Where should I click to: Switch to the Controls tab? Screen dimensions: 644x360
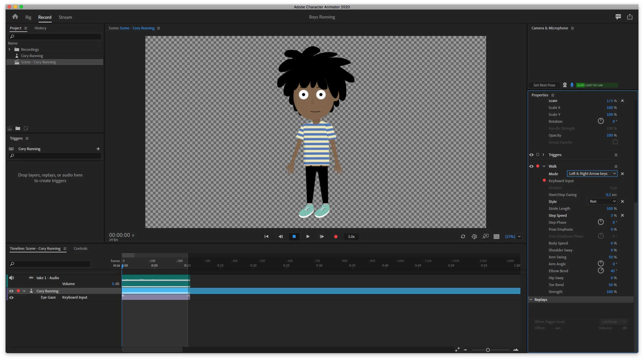pyautogui.click(x=80, y=248)
